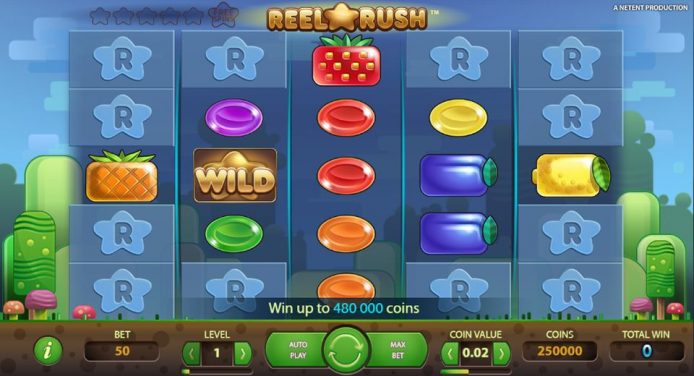The image size is (694, 376).
Task: Click the Max Bet button
Action: click(x=397, y=350)
